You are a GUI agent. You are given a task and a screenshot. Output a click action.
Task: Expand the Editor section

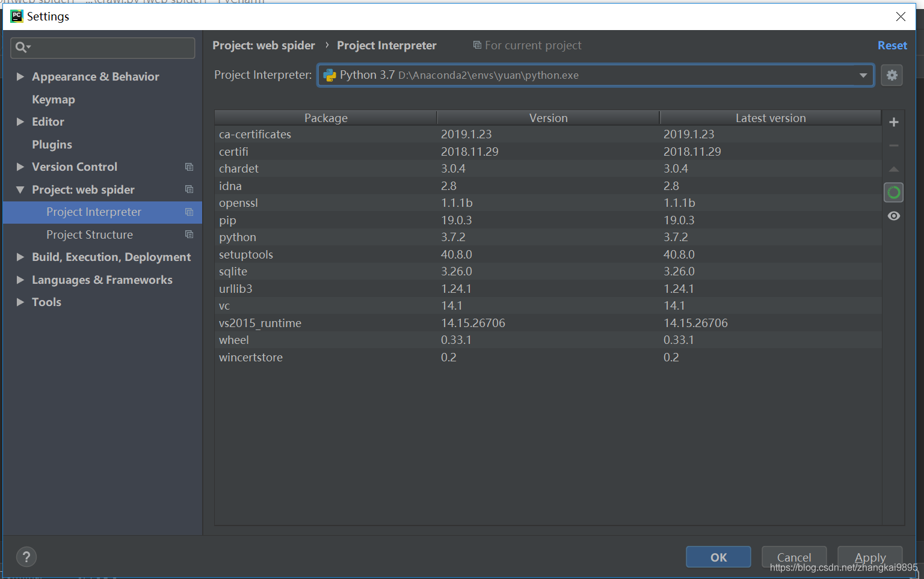click(20, 121)
